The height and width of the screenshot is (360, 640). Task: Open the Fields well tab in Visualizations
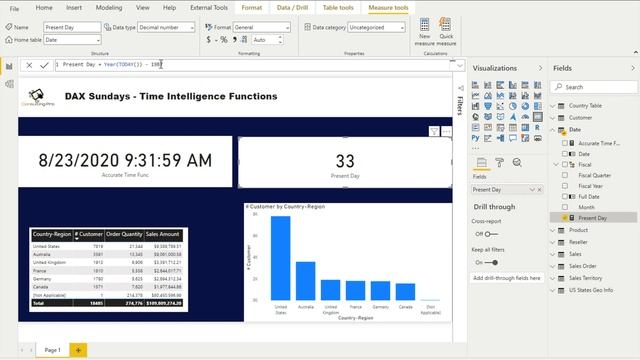[x=482, y=162]
